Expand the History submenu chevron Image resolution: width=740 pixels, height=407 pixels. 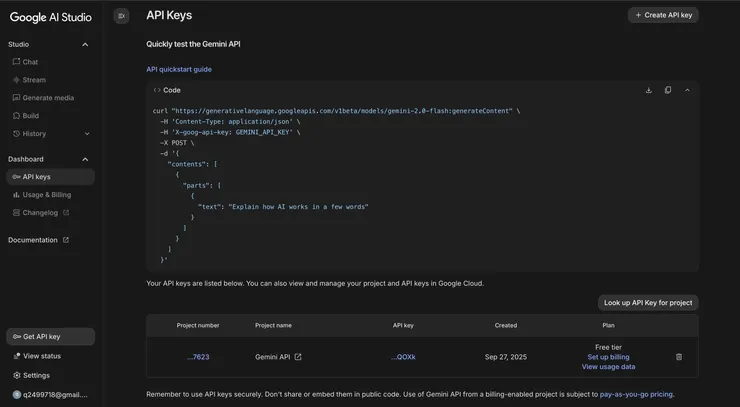[x=87, y=134]
